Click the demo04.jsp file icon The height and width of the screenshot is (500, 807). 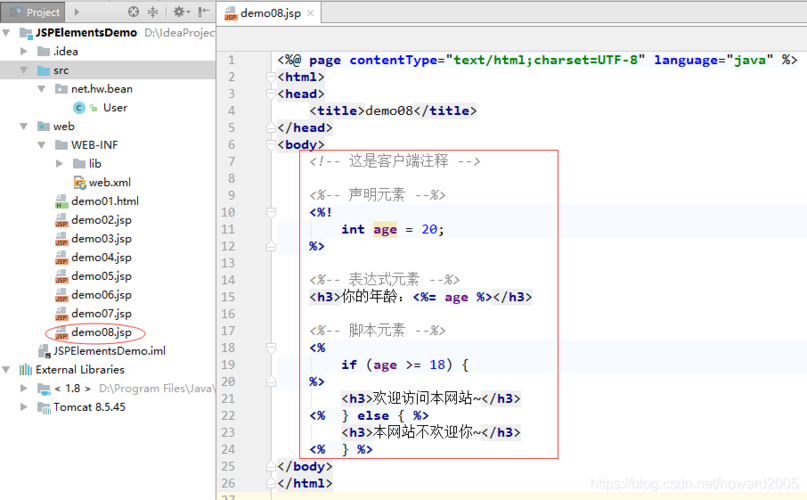point(61,257)
